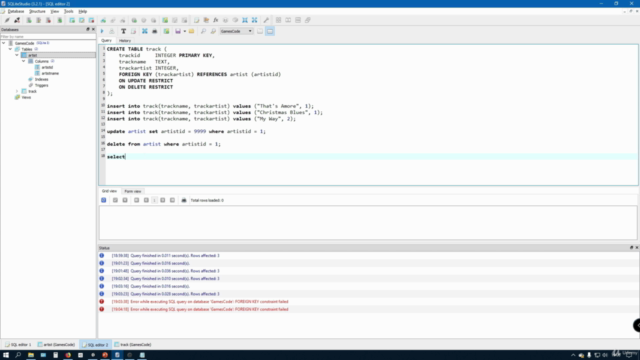Click the Edit table toolbar icon

click(82, 20)
